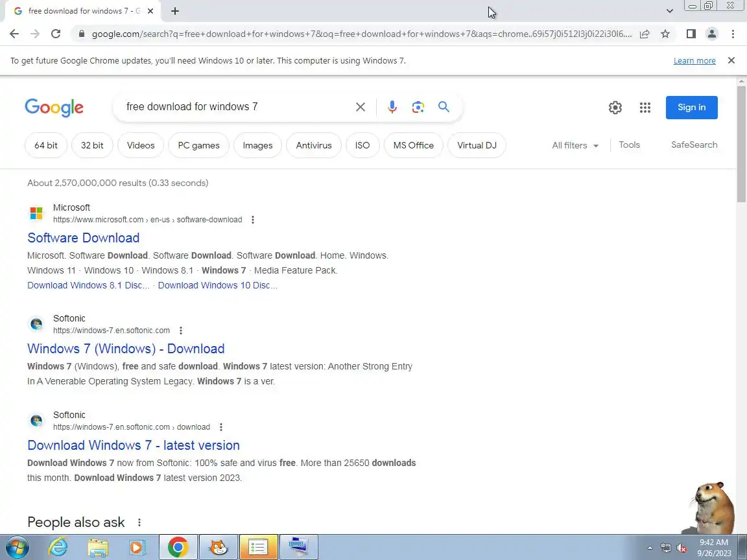Open the tab search dropdown arrow
Viewport: 747px width, 560px height.
(669, 11)
